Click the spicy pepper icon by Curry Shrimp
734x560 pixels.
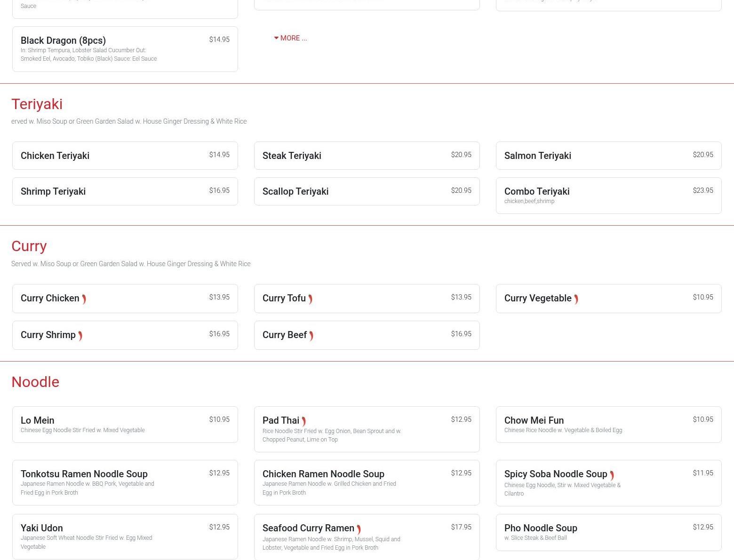[80, 336]
